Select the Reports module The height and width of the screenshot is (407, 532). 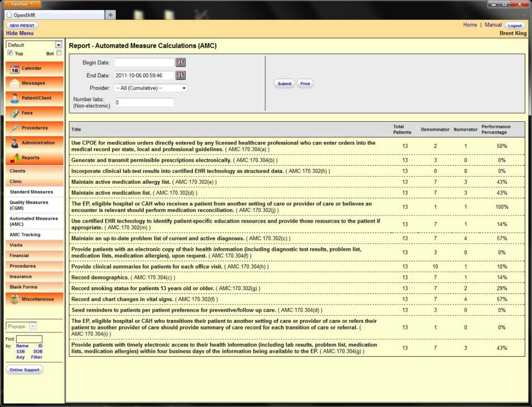33,158
